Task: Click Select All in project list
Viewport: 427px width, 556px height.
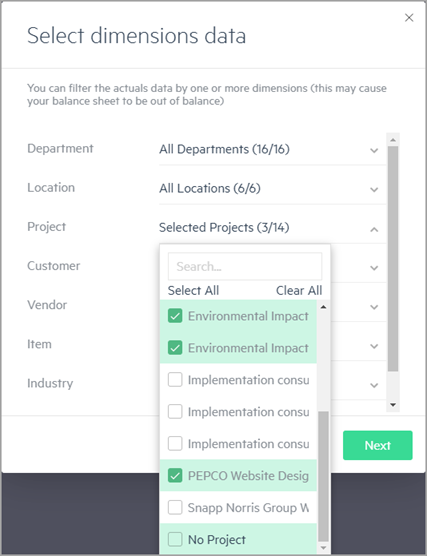Action: (193, 290)
